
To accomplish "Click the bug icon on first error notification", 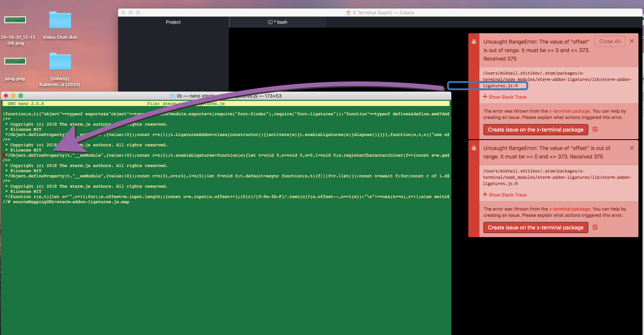I will [x=474, y=42].
